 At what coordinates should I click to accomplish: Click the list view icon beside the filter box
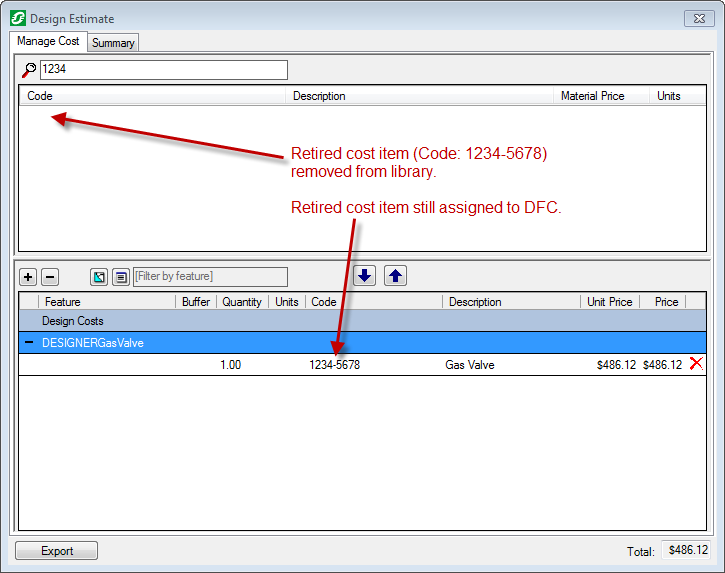[x=120, y=277]
